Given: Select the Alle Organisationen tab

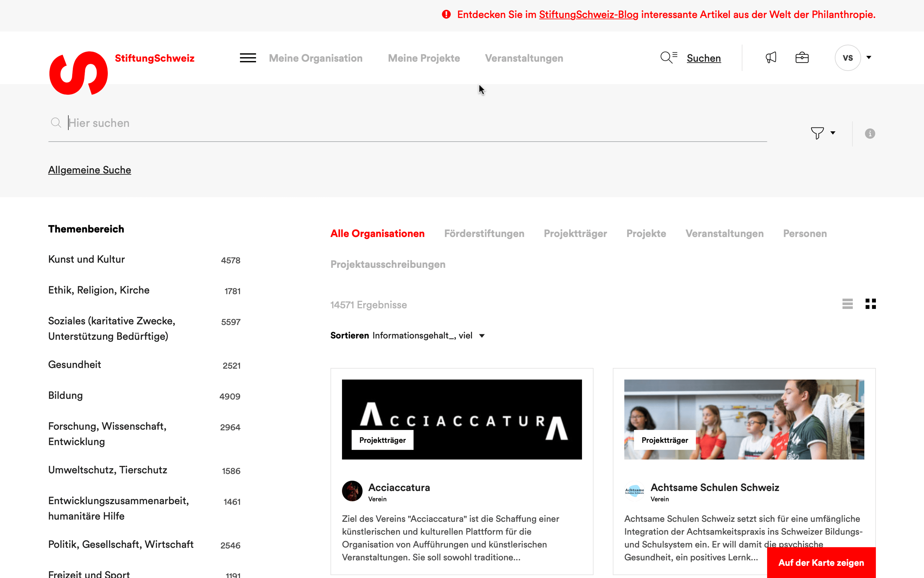Looking at the screenshot, I should pyautogui.click(x=377, y=233).
